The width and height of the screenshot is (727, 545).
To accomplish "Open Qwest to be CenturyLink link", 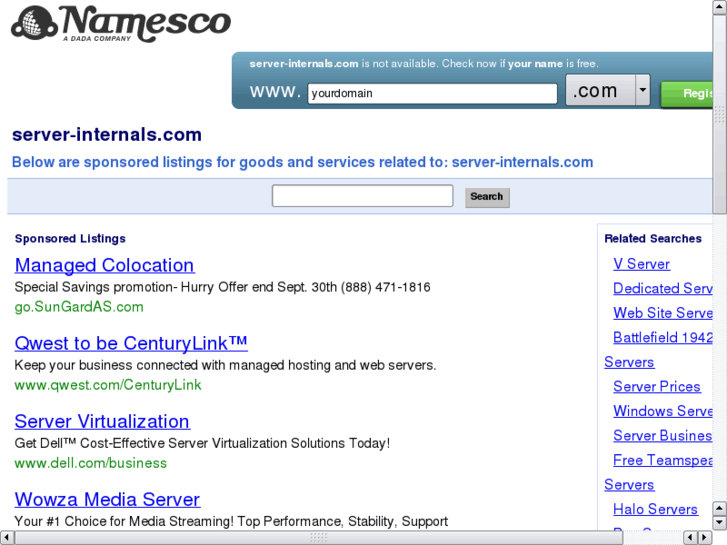I will [131, 343].
